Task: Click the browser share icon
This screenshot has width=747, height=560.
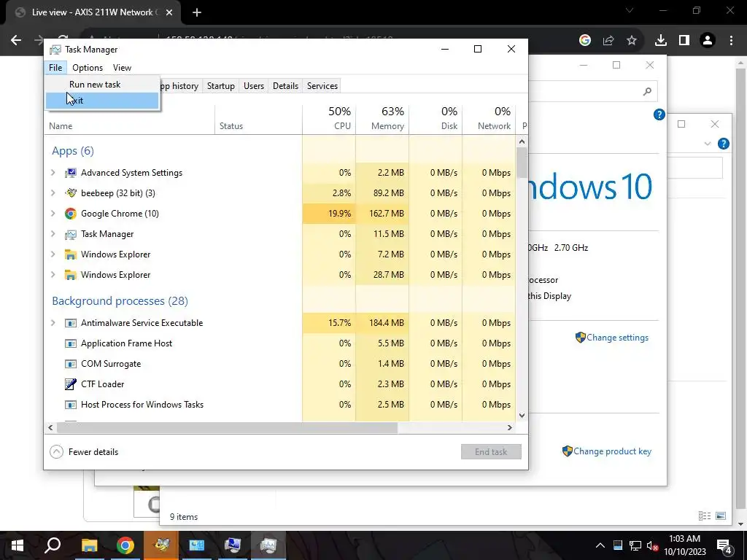Action: pyautogui.click(x=608, y=41)
